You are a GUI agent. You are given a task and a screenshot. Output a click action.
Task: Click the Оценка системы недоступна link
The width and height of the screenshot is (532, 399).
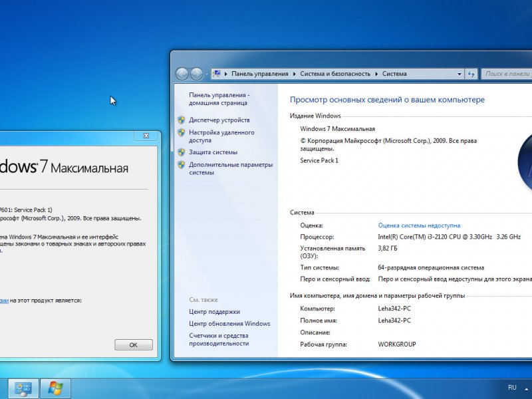coord(419,225)
